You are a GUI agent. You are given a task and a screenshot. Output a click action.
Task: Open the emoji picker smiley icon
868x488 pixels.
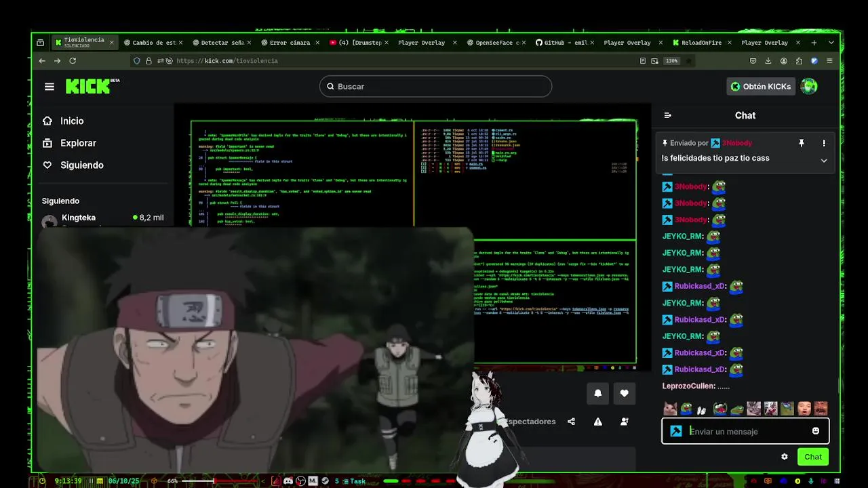coord(816,431)
